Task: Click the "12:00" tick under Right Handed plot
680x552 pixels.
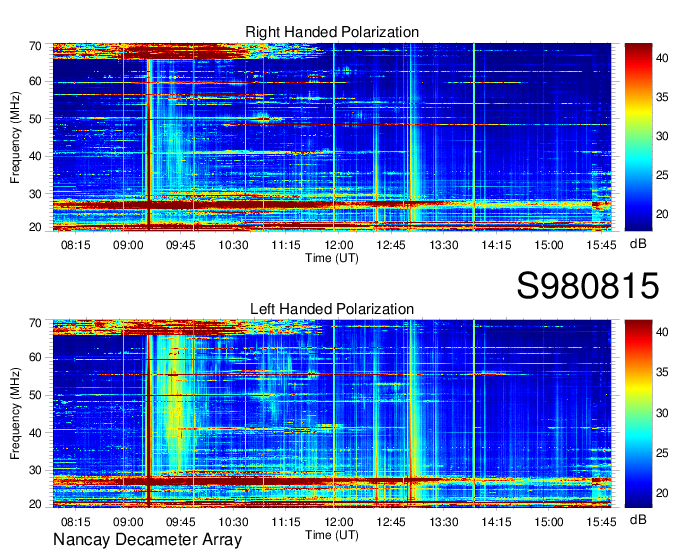Action: pyautogui.click(x=338, y=245)
